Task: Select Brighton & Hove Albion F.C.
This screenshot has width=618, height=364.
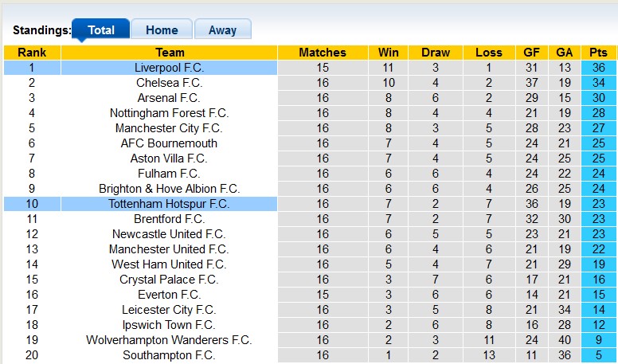Action: click(x=169, y=189)
